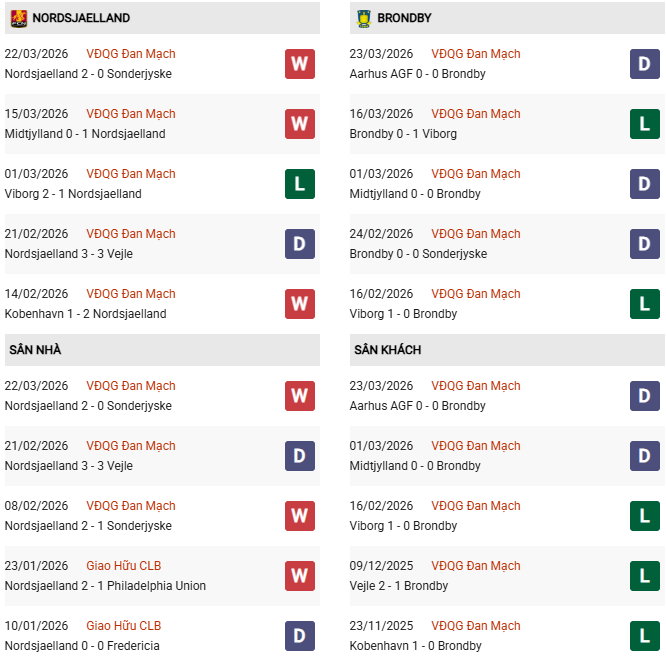
Task: Click L badge for Vejle 2-1 Brondby
Action: (x=645, y=576)
